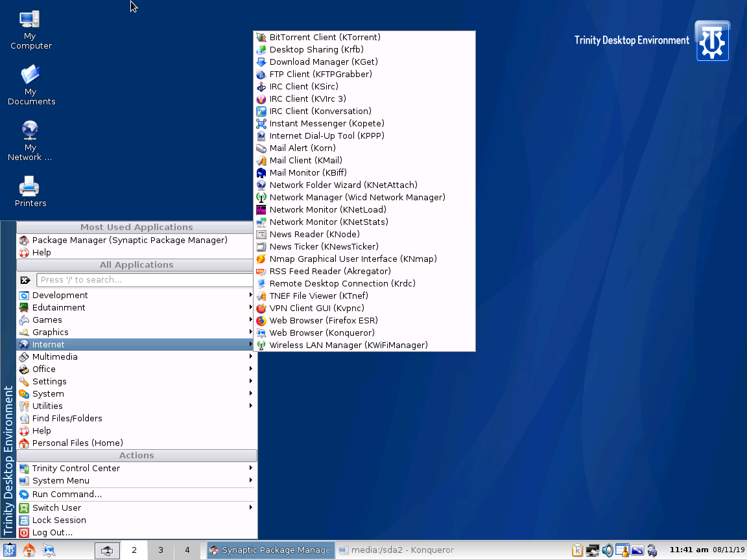The width and height of the screenshot is (747, 560).
Task: Expand the System submenu arrow
Action: (250, 394)
